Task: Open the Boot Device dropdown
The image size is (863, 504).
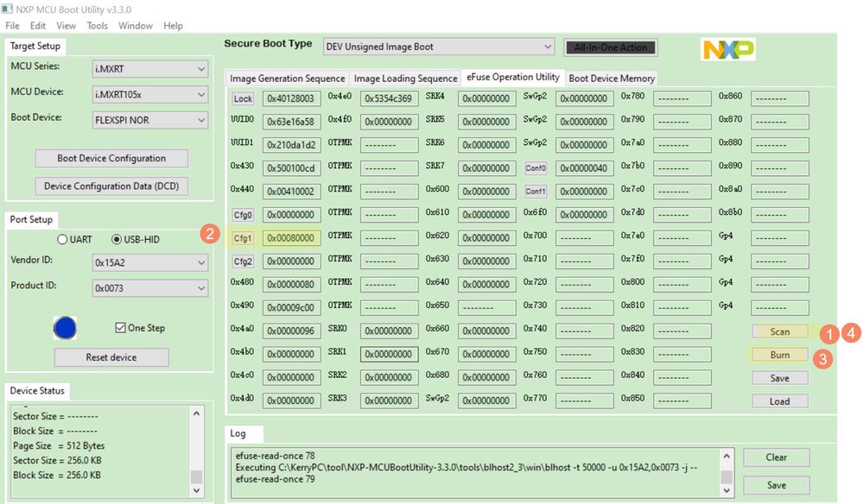Action: pos(150,120)
